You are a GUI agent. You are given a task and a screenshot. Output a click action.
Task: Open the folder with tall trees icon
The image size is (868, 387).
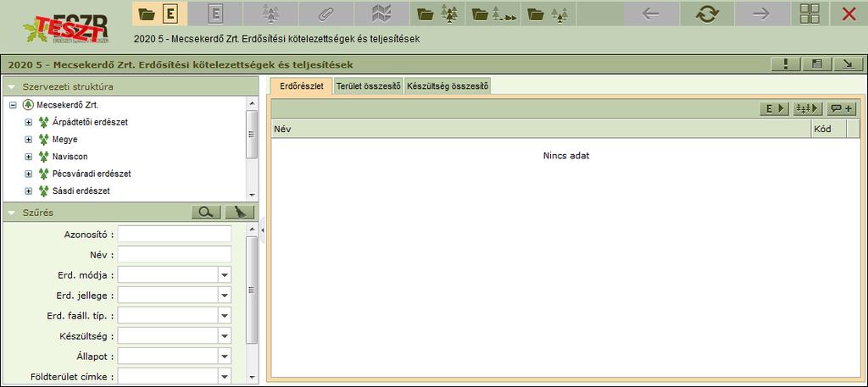click(x=437, y=14)
